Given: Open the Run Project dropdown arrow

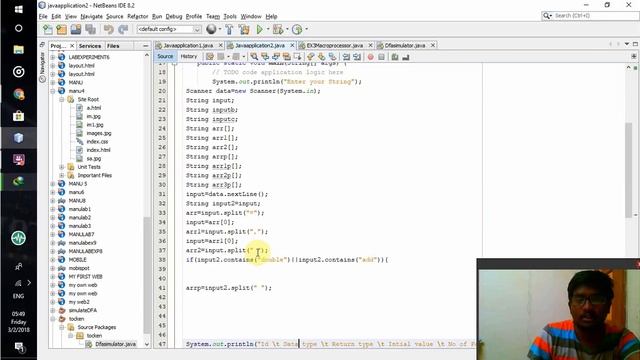Looking at the screenshot, I should pyautogui.click(x=268, y=29).
